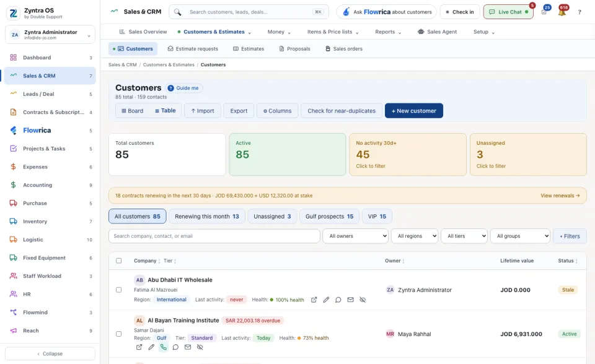Open the All groups dropdown

click(520, 236)
